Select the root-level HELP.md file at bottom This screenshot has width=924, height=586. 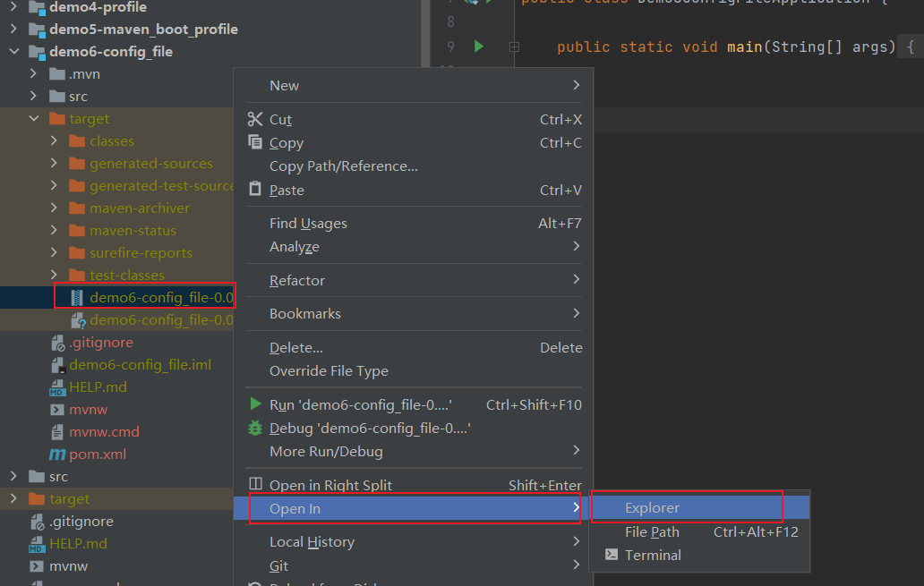[x=116, y=544]
